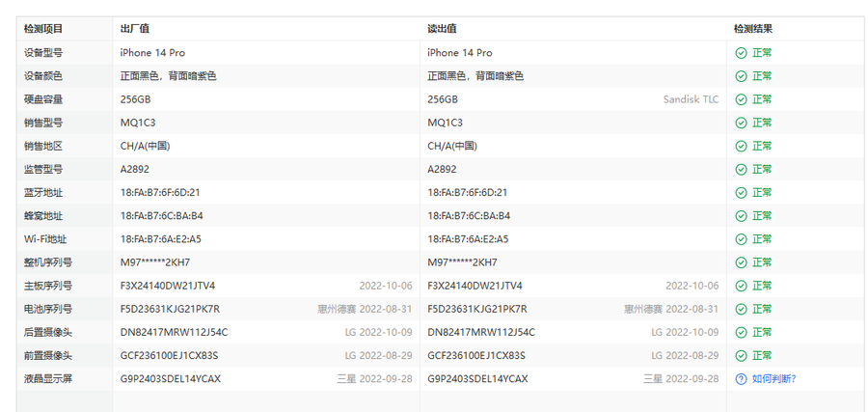Click the green check icon in 监管型号 row
Viewport: 868px width, 412px height.
[741, 170]
